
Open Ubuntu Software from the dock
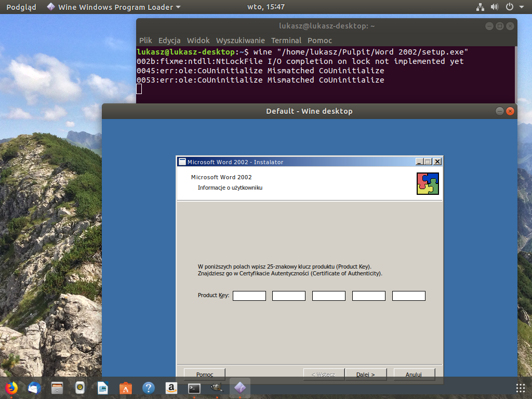(x=126, y=388)
